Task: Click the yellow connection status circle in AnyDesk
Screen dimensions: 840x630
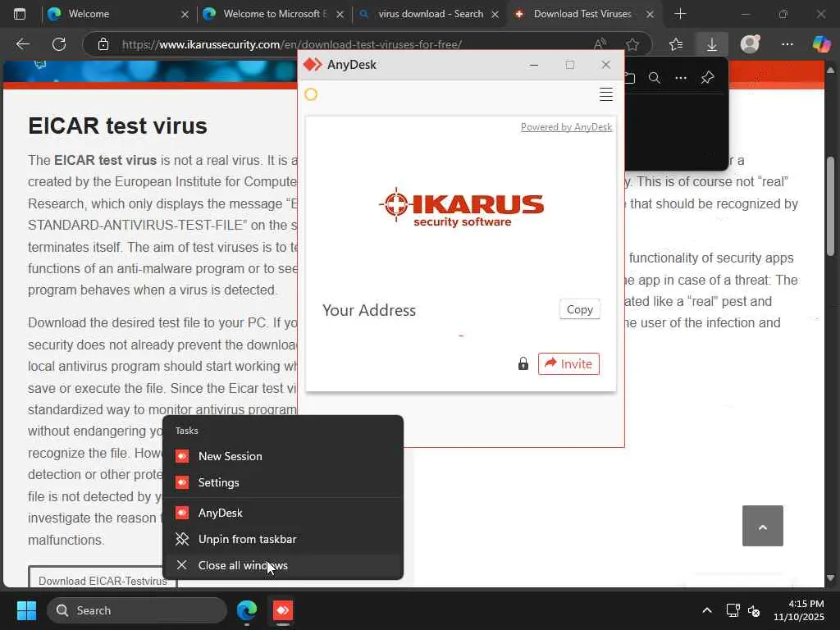Action: (311, 94)
